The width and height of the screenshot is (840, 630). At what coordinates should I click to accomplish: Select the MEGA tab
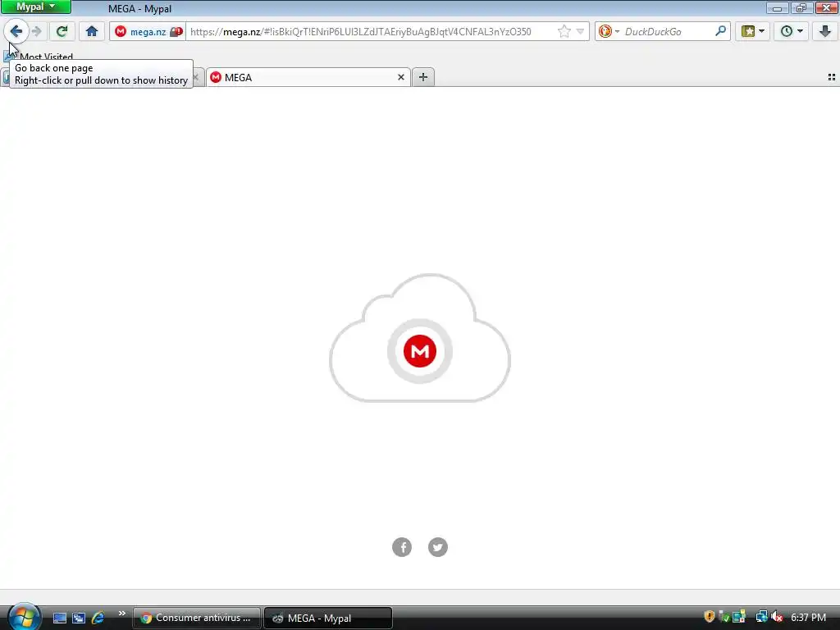[308, 78]
